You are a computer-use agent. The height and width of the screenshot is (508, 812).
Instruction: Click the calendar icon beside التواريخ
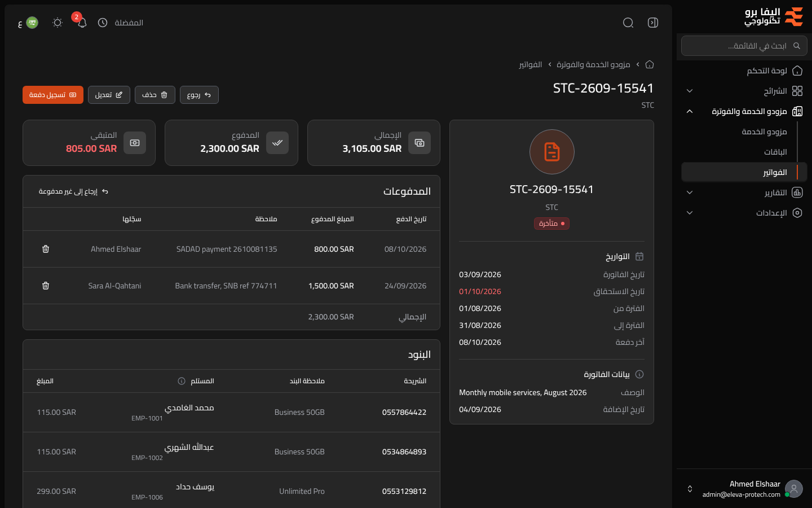tap(639, 256)
